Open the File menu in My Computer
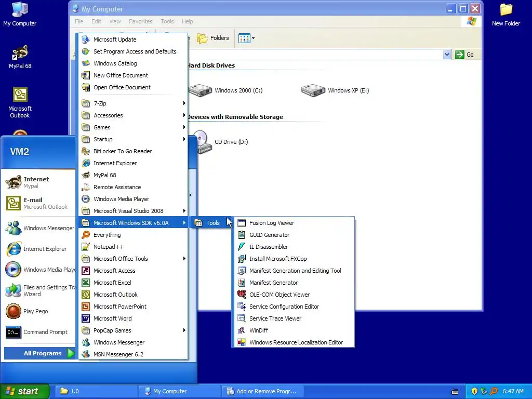This screenshot has width=532, height=399. coord(79,21)
